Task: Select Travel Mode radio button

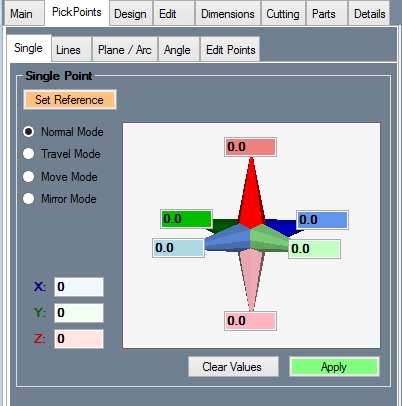Action: coord(28,154)
